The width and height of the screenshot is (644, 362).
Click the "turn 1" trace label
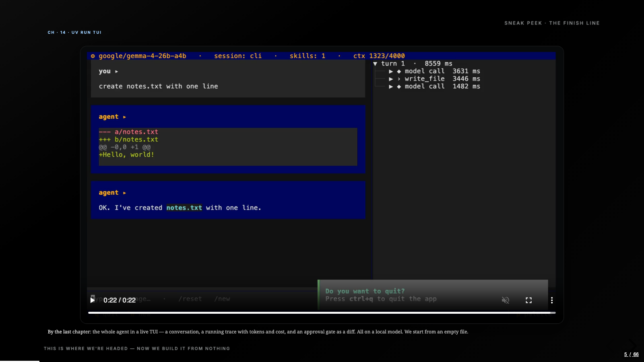coord(393,64)
